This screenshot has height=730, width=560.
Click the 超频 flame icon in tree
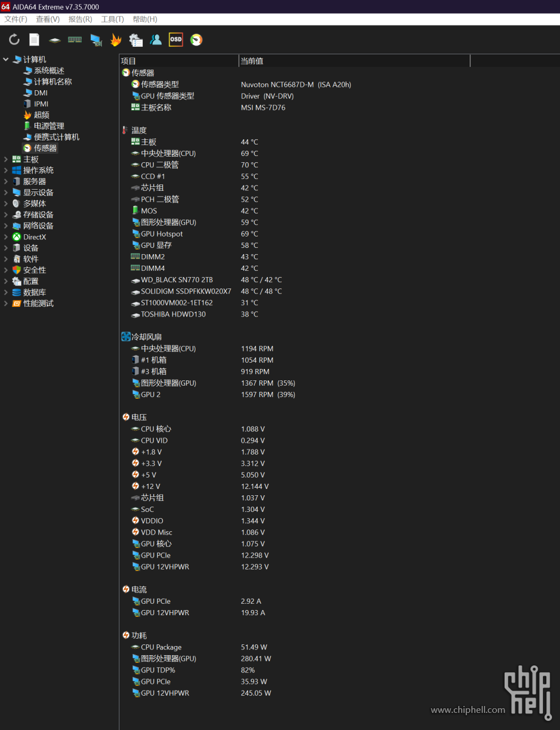(27, 115)
